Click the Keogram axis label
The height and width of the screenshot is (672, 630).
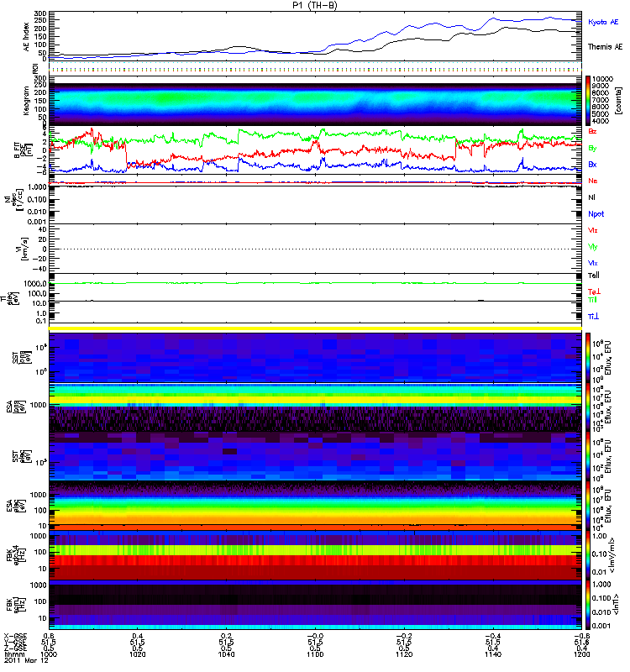(27, 101)
